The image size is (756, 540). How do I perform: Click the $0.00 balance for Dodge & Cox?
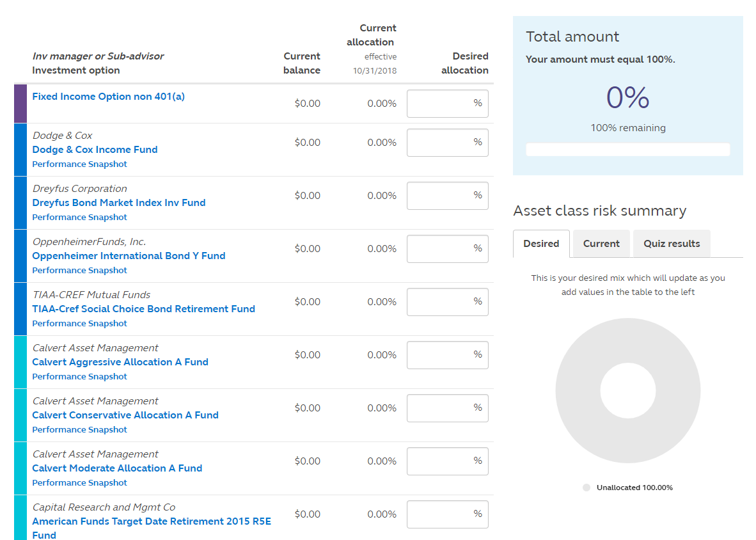[x=308, y=143]
